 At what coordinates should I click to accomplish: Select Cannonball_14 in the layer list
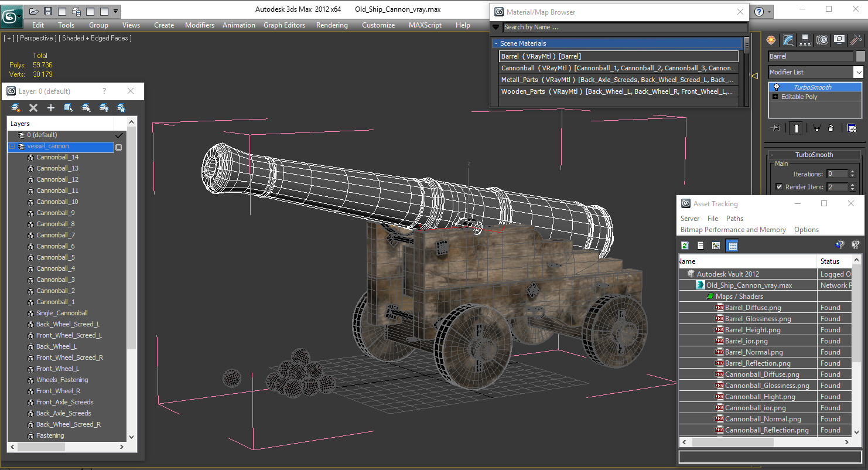point(57,157)
